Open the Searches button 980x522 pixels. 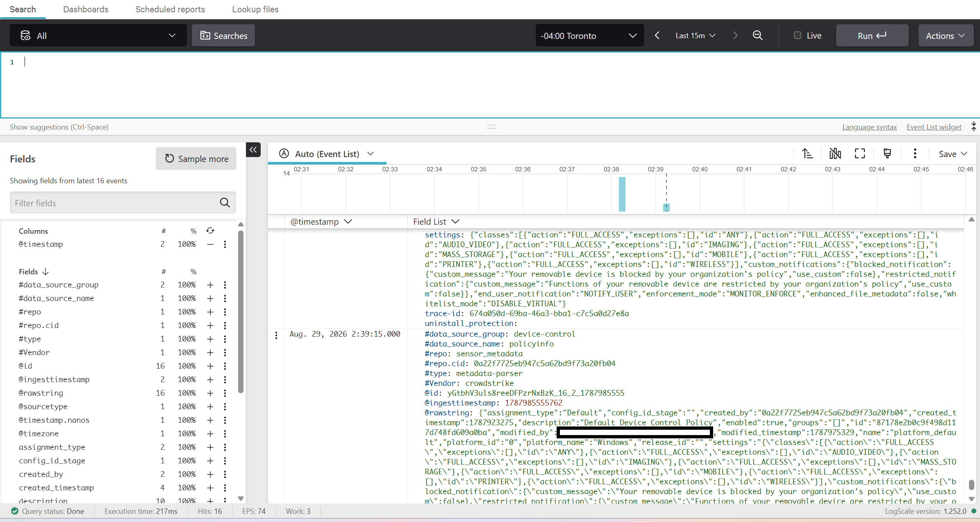tap(223, 36)
